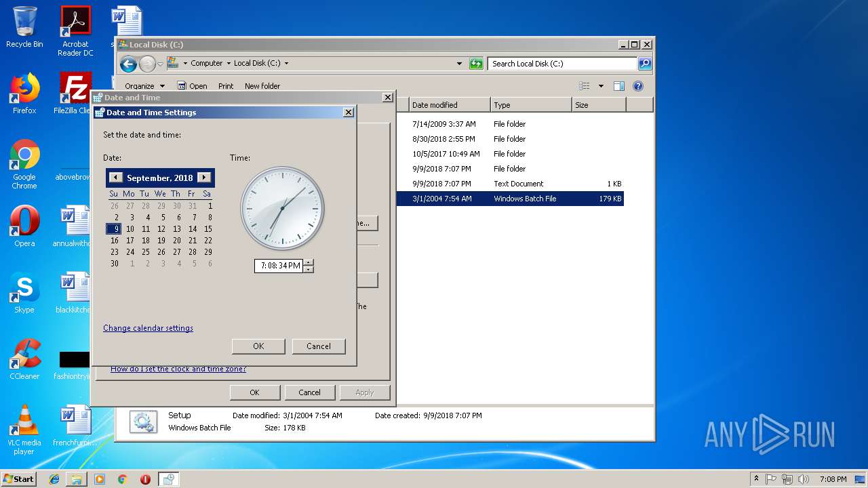Open frenchfurni Word document on desktop
This screenshot has height=488, width=868.
click(x=75, y=426)
